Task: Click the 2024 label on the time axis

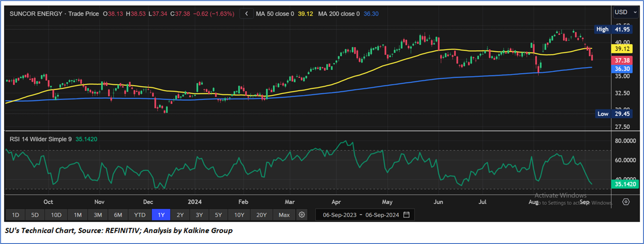Action: [x=195, y=202]
